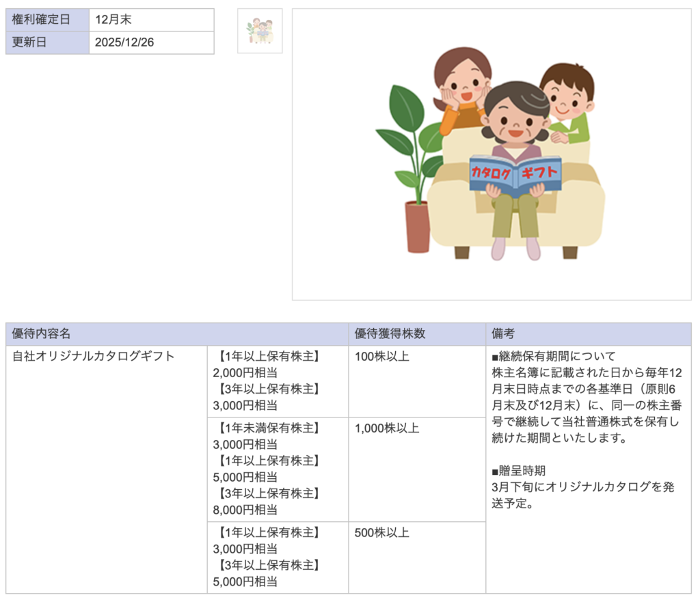
Task: Click the girl in the orange shirt
Action: point(461,87)
